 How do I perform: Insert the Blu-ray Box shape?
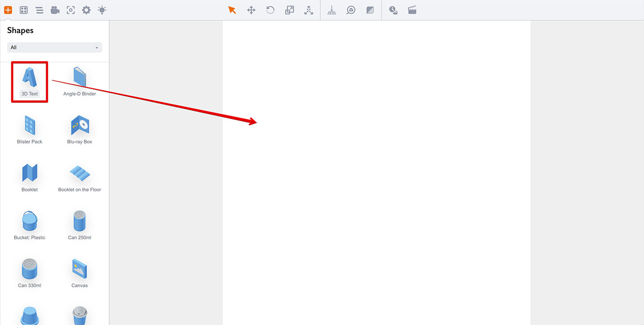point(79,125)
